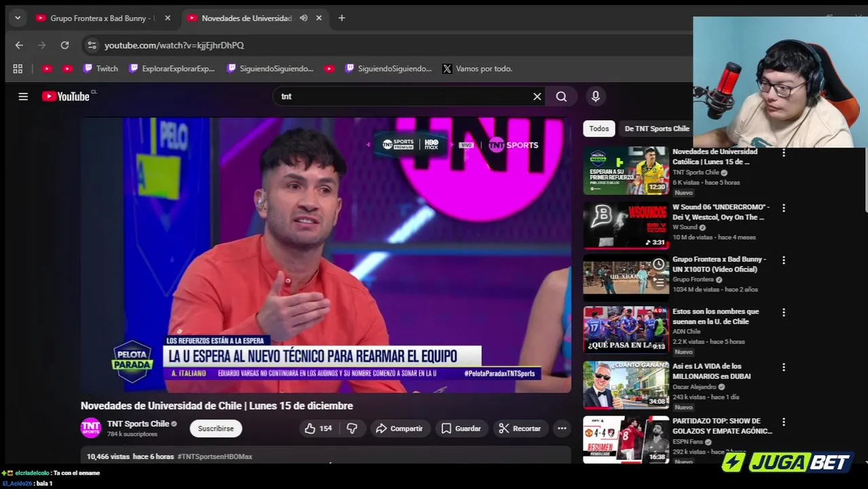Share the video with the Compartir button
868x489 pixels.
[x=399, y=429]
